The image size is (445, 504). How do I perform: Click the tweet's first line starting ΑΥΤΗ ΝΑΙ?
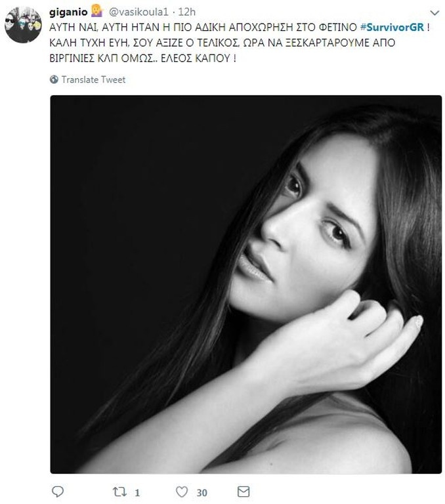point(240,28)
